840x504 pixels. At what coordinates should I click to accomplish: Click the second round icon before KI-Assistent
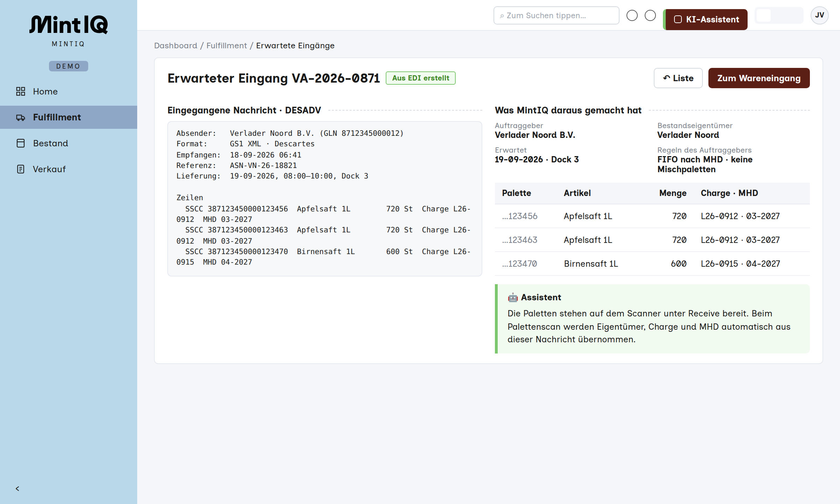pyautogui.click(x=650, y=15)
